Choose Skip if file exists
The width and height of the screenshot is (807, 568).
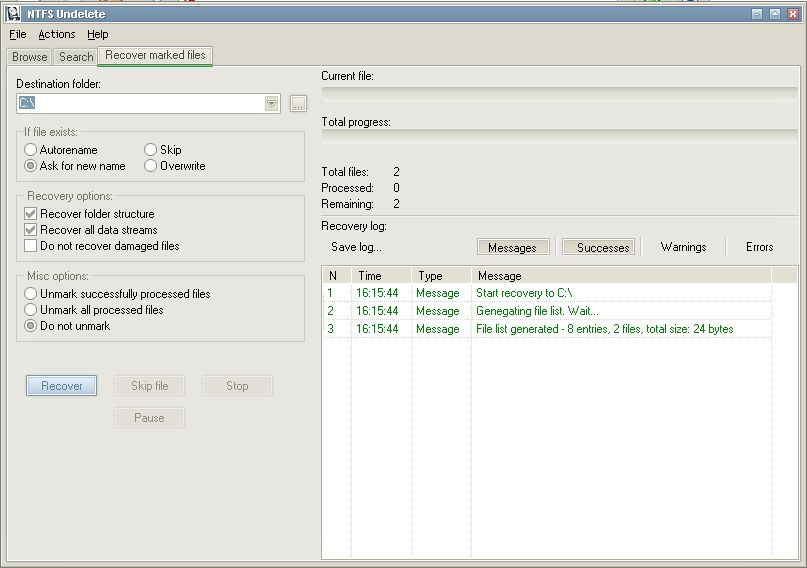163,150
